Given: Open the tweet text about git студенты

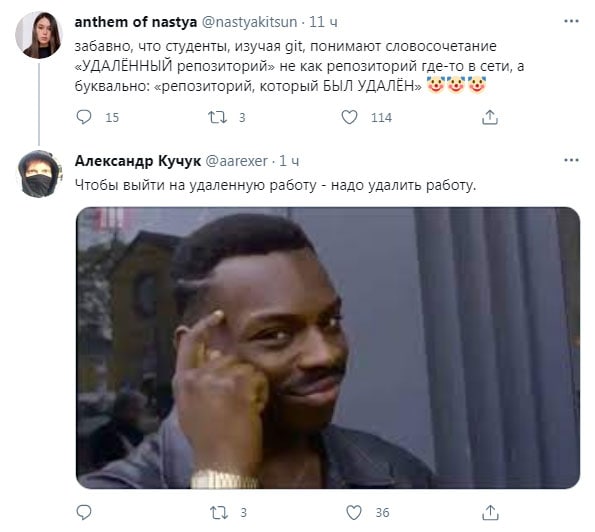Looking at the screenshot, I should (299, 66).
